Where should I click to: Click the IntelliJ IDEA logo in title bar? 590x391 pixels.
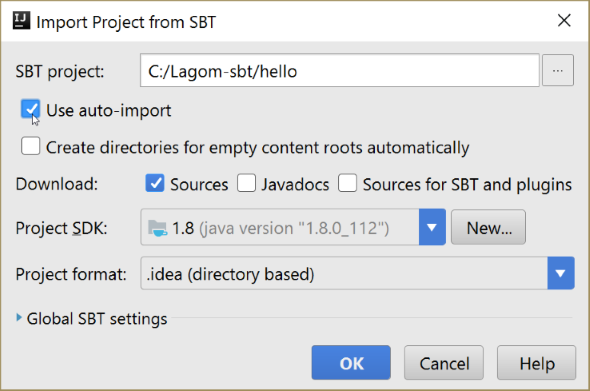click(x=21, y=20)
